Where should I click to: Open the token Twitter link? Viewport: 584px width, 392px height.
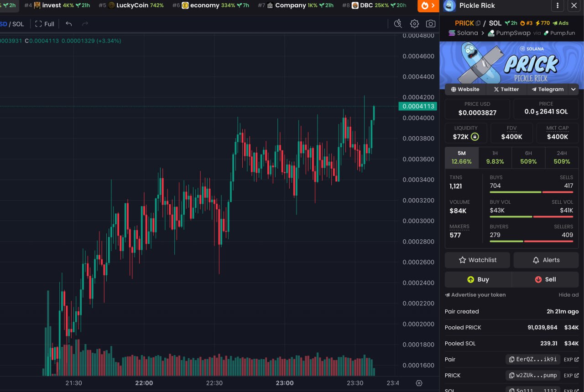[506, 89]
